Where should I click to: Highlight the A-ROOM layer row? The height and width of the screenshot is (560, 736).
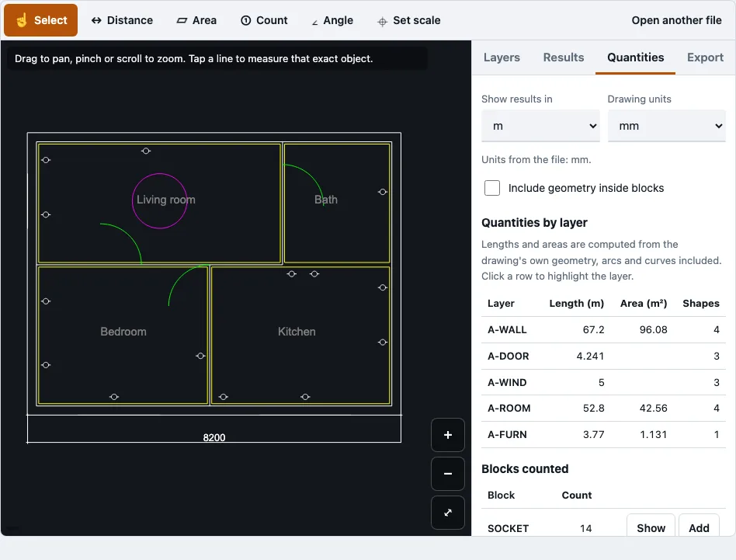603,408
